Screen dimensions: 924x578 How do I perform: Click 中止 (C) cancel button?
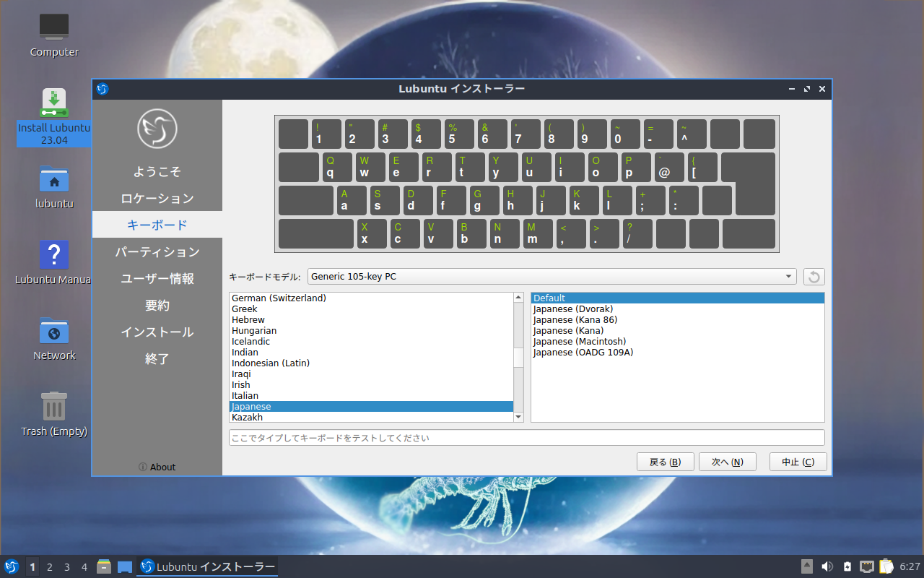(798, 462)
